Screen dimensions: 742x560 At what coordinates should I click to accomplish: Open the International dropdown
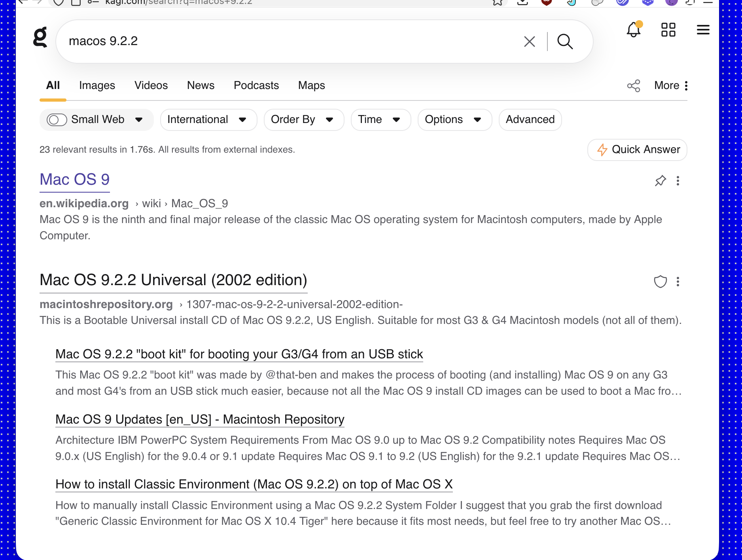click(208, 119)
